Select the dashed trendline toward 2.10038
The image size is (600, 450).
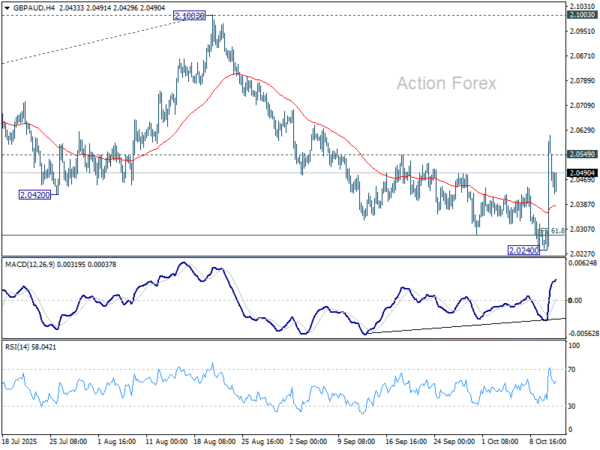pyautogui.click(x=94, y=41)
